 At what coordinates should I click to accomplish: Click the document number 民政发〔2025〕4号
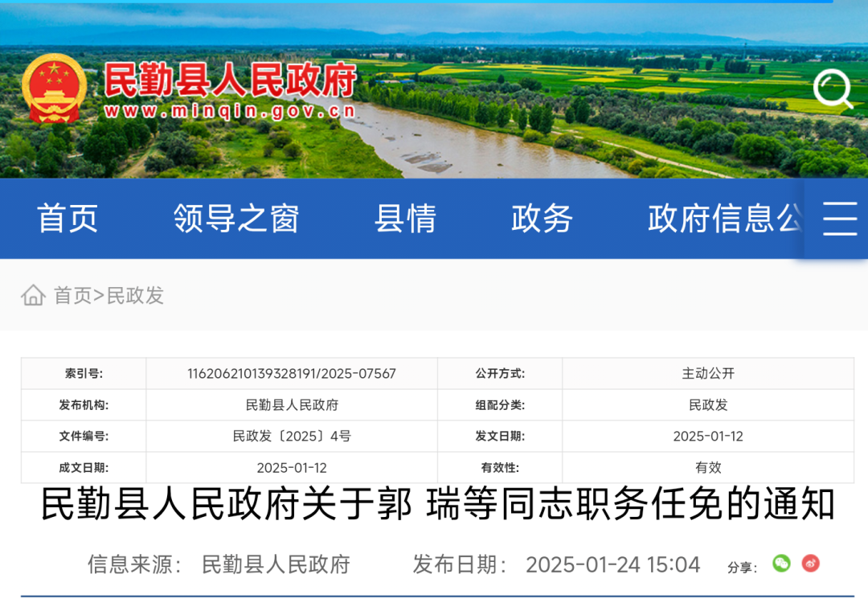(292, 437)
